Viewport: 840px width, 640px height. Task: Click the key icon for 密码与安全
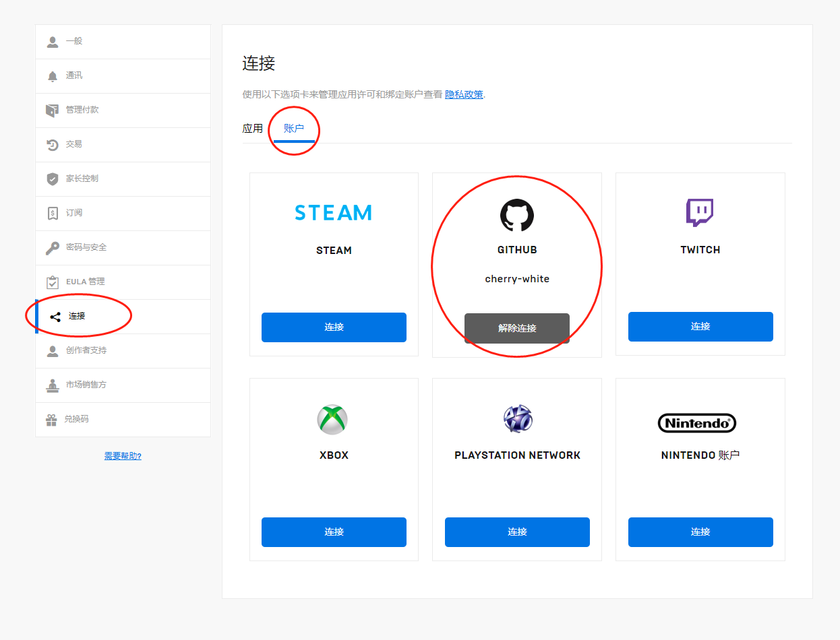coord(53,248)
